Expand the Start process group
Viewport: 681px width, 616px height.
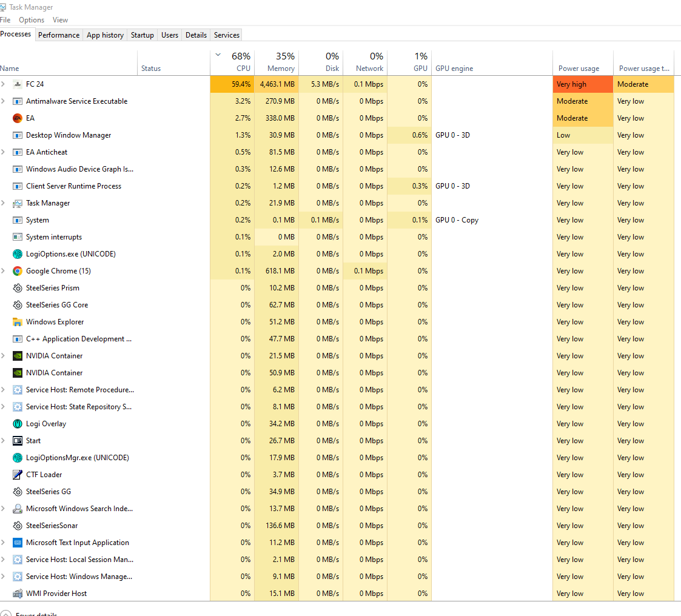tap(3, 441)
